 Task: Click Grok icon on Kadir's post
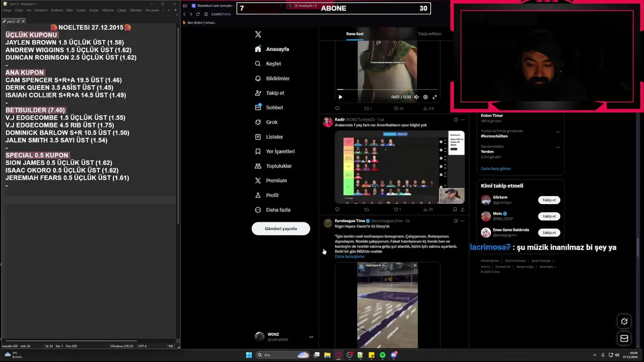[x=456, y=120]
